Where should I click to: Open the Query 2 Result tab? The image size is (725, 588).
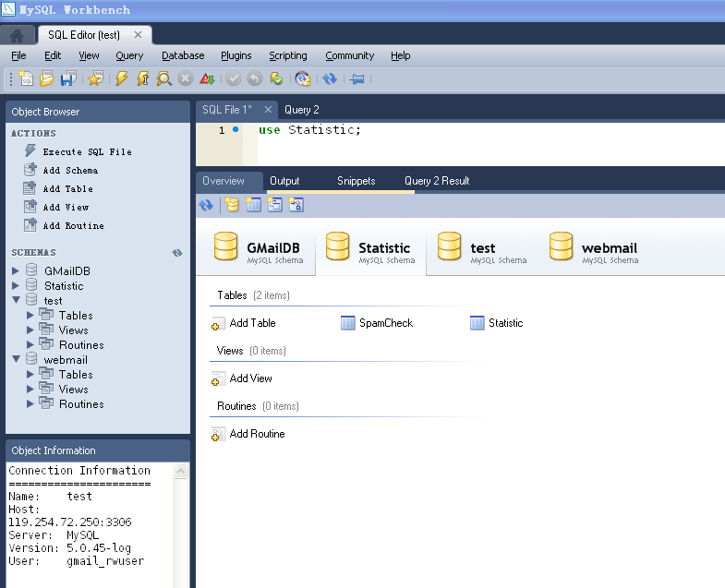point(437,181)
